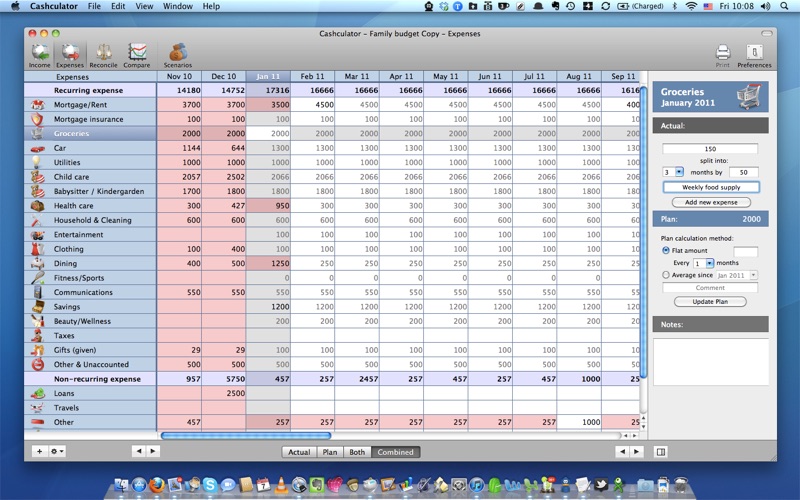
Task: Open the Compare view
Action: tap(136, 54)
